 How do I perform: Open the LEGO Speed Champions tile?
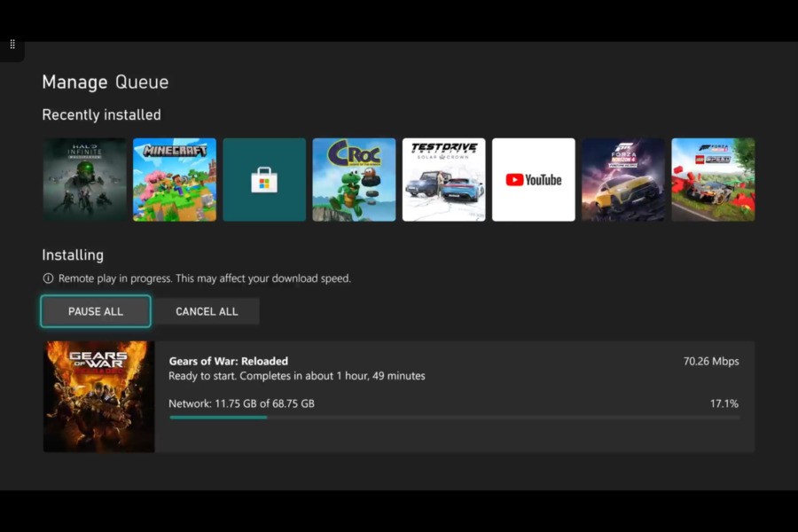tap(713, 178)
